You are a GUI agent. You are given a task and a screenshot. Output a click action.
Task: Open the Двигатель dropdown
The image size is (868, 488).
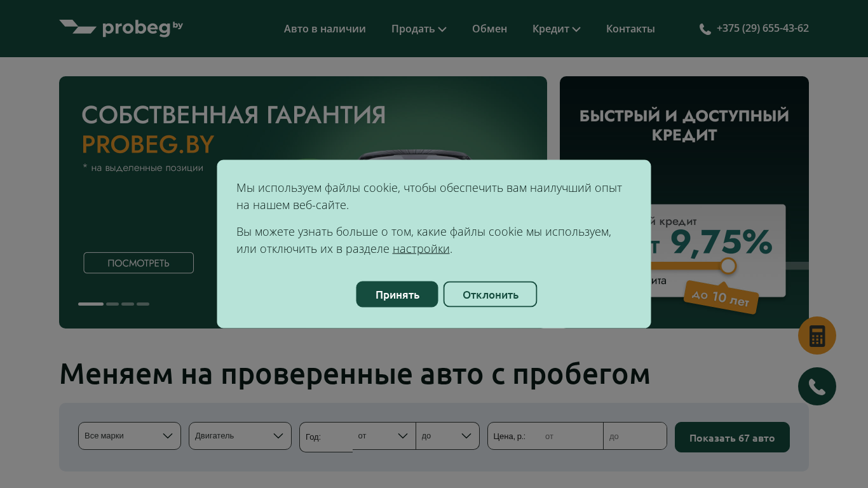240,436
